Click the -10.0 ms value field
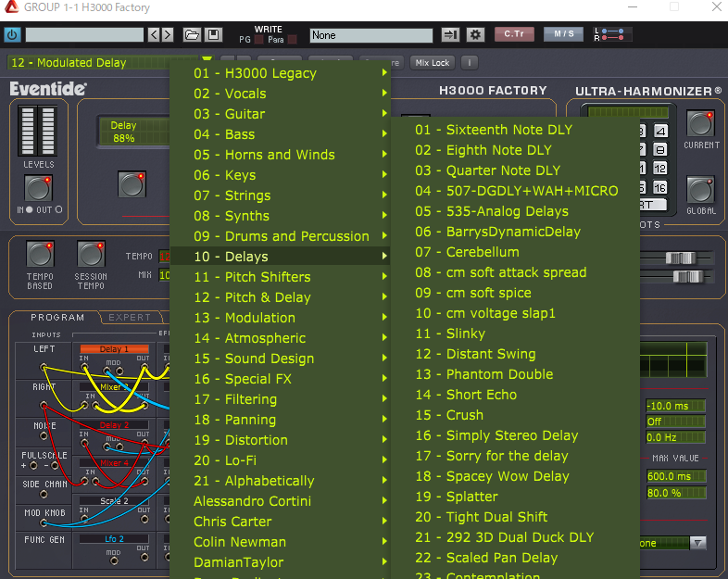Screen dimensions: 728x579 pyautogui.click(x=675, y=406)
